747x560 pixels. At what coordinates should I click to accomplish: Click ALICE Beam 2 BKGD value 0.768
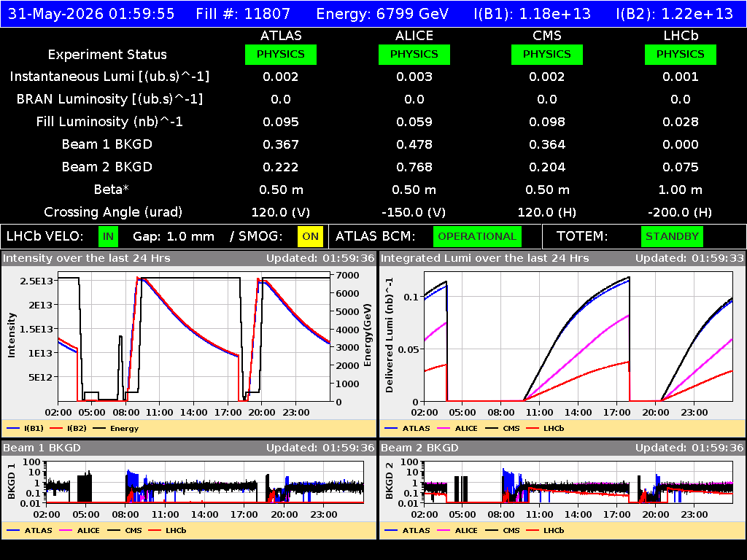414,167
